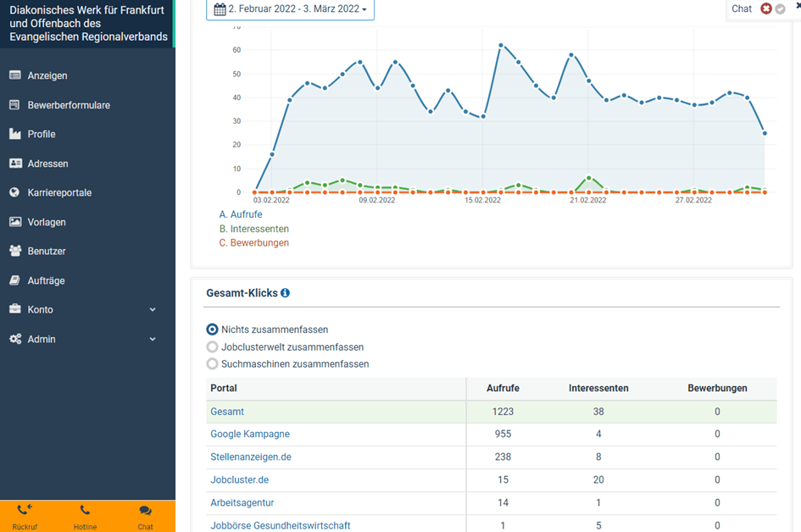The width and height of the screenshot is (801, 532).
Task: Open the Aufträge menu item
Action: [x=46, y=280]
